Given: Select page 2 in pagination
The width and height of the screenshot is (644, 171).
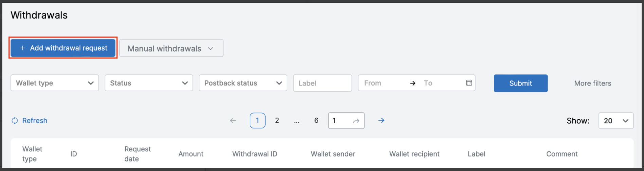Looking at the screenshot, I should pos(277,120).
